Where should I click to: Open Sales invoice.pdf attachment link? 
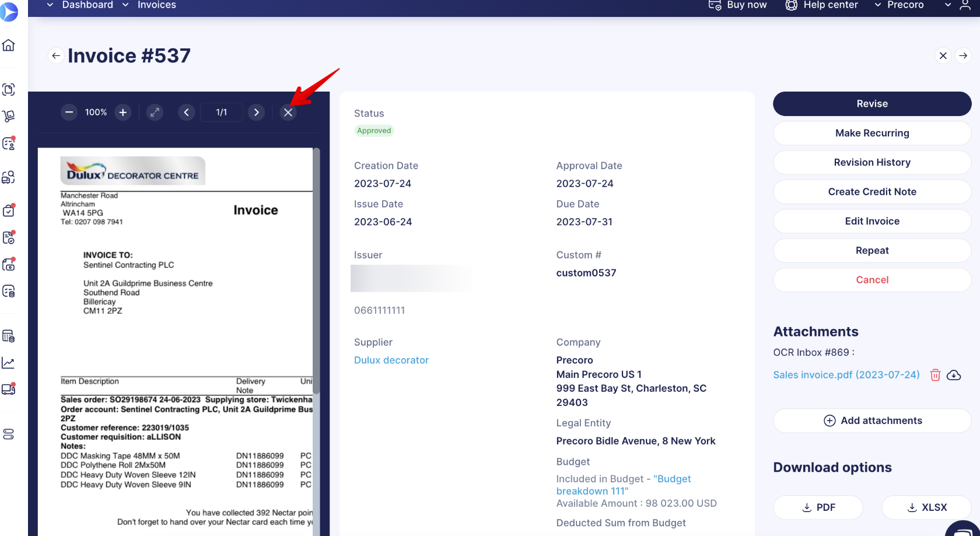pyautogui.click(x=846, y=375)
